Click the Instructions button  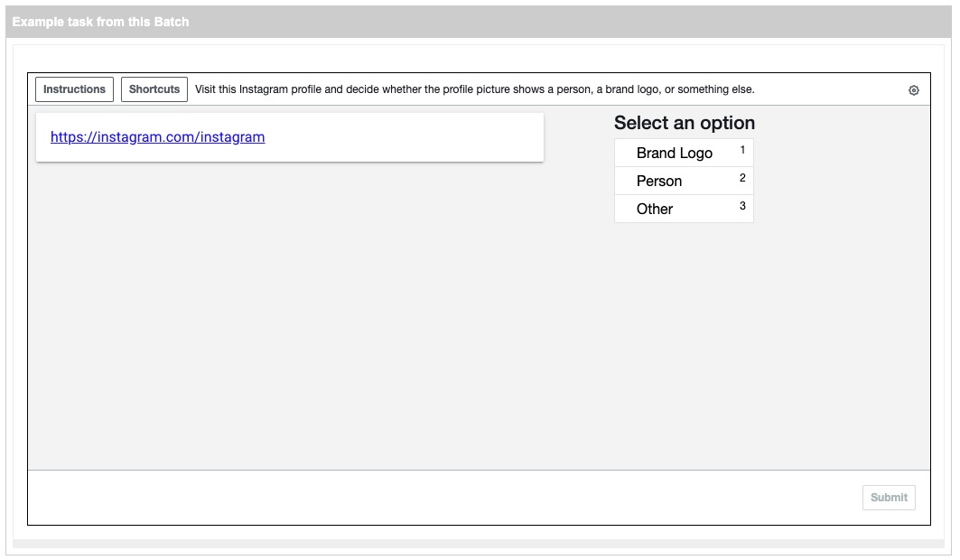point(74,89)
